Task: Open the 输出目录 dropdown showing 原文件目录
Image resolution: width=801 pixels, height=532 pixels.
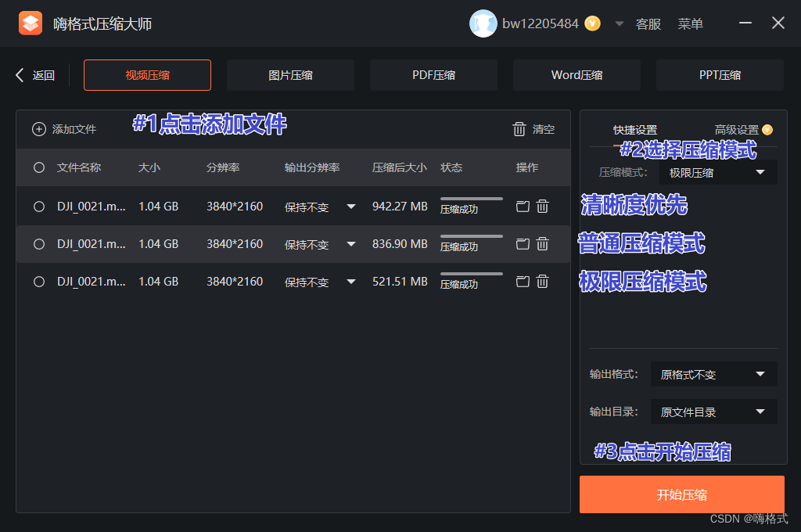Action: pos(714,412)
